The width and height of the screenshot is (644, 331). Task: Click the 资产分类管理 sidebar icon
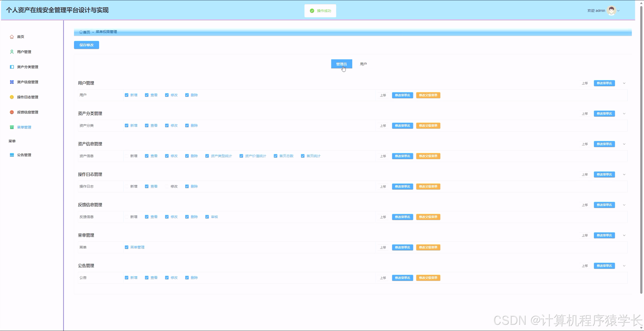pos(12,67)
